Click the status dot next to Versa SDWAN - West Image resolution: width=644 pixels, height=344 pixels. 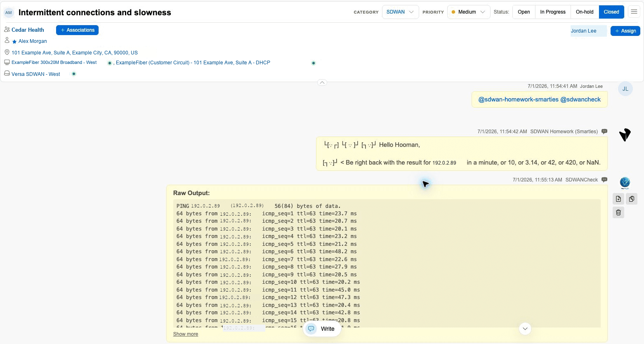[74, 74]
